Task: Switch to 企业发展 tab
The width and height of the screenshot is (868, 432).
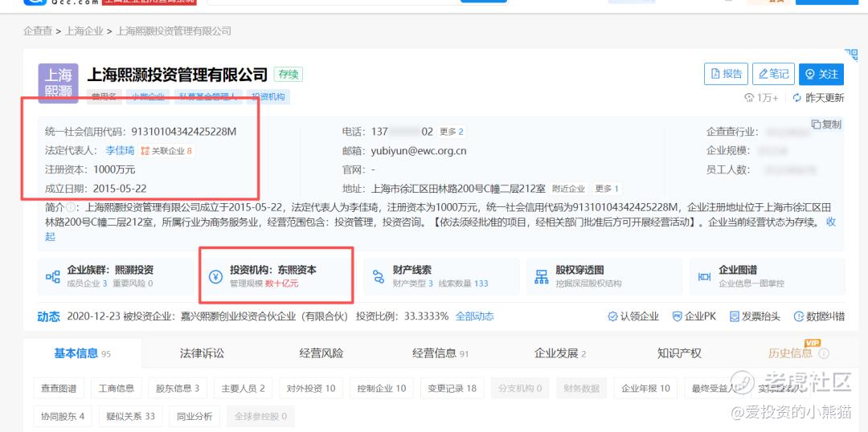Action: tap(559, 353)
